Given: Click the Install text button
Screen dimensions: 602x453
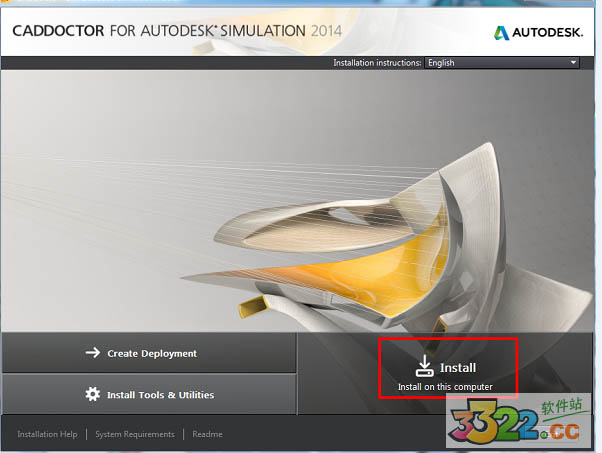Looking at the screenshot, I should pos(458,368).
